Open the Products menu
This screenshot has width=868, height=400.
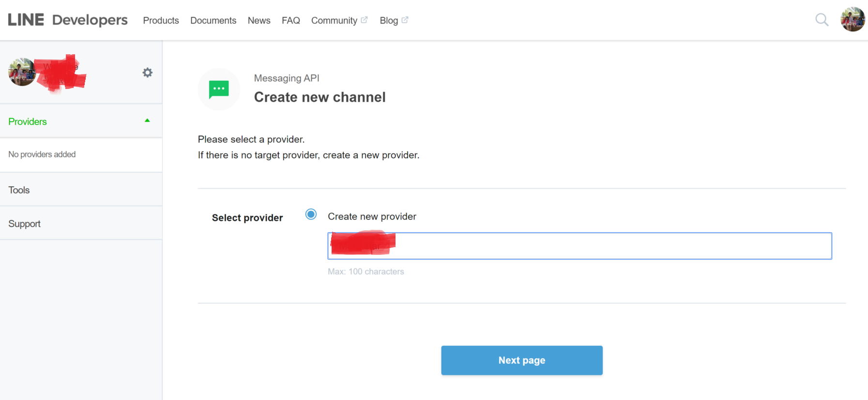[x=161, y=20]
